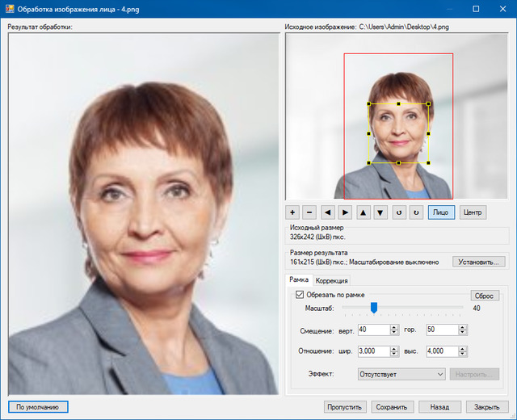Viewport: 517px width, 420px height.
Task: Rotate image counterclockwise
Action: point(399,212)
